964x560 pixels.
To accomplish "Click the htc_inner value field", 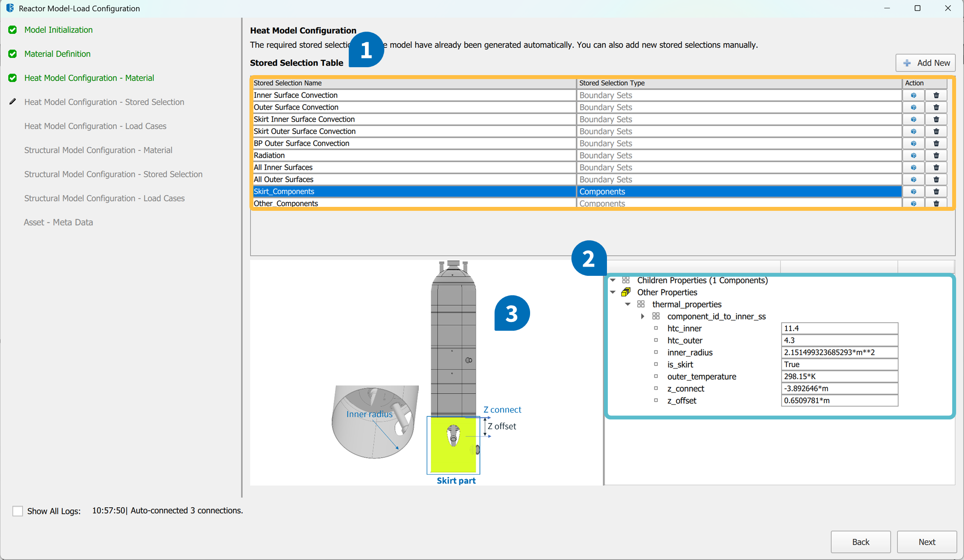I will point(839,328).
